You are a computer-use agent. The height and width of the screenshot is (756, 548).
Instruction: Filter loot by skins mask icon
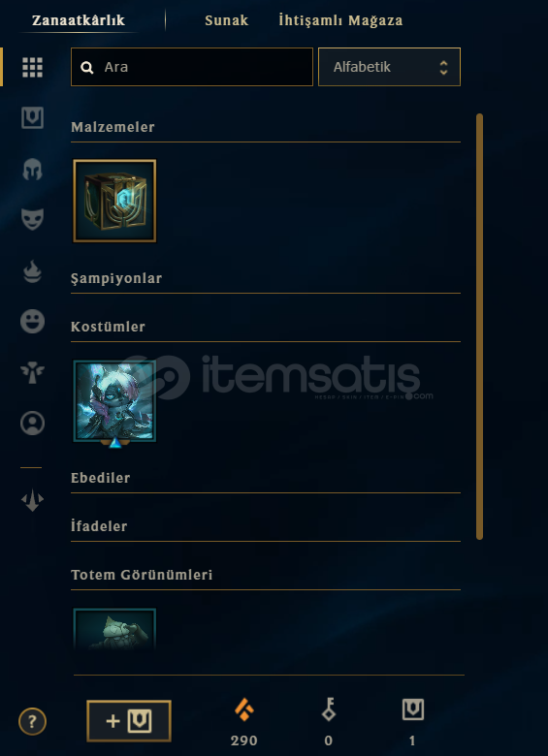click(x=32, y=219)
